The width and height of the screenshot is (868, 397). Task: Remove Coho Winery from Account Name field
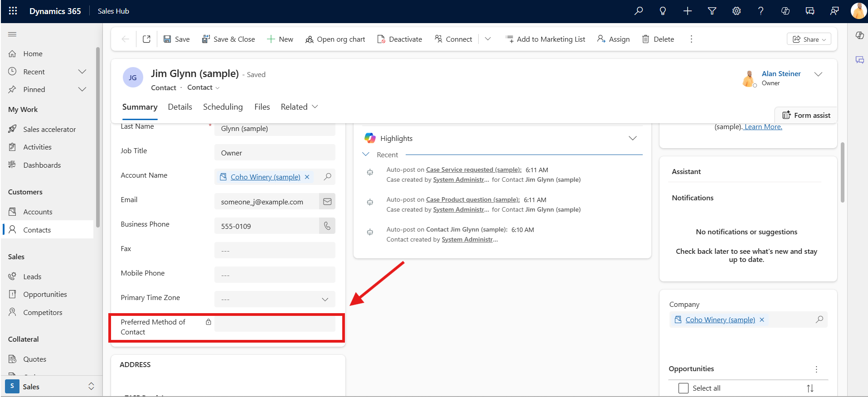click(307, 177)
